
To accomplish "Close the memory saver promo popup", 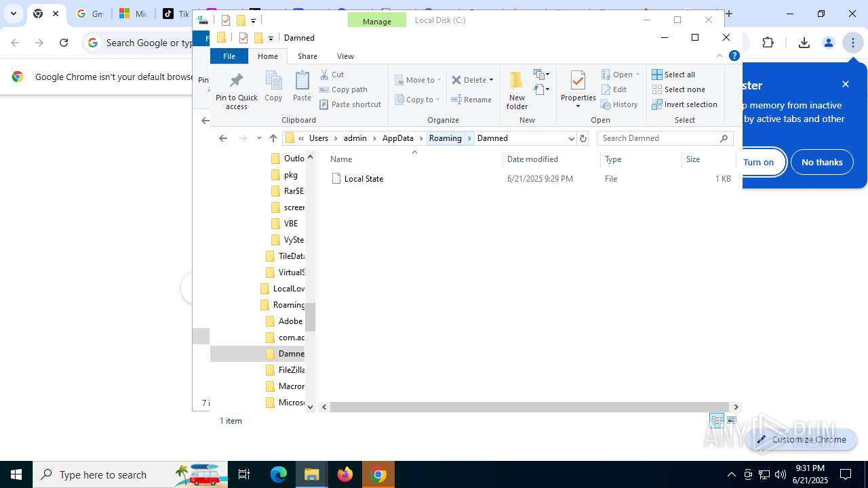I will click(x=845, y=84).
